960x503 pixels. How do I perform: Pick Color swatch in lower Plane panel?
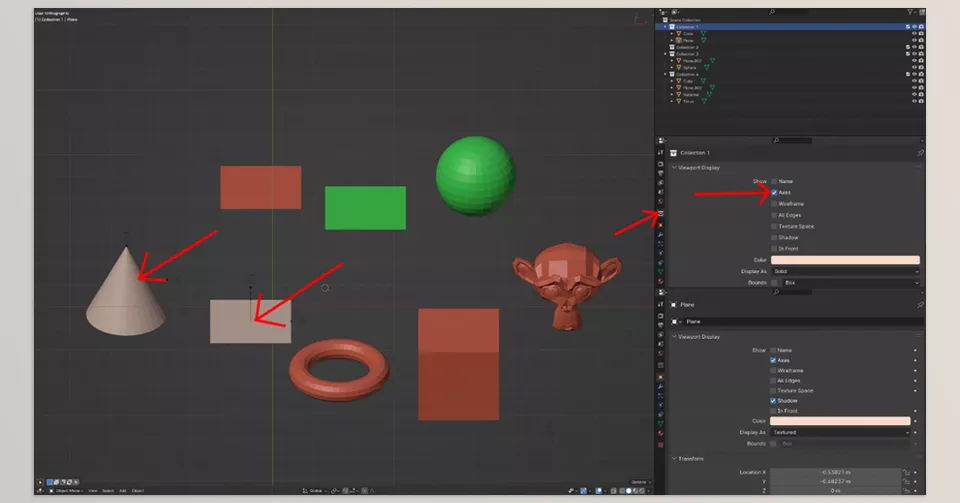840,421
